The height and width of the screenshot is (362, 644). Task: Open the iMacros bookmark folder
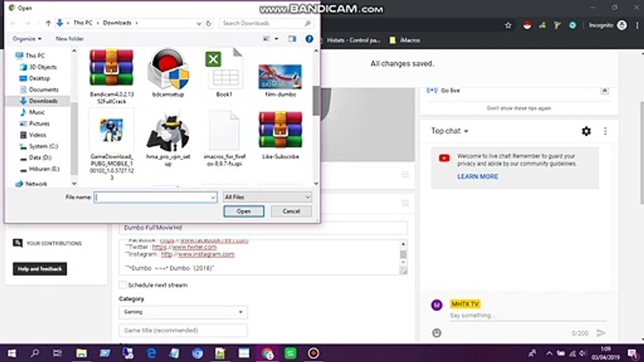pos(405,40)
